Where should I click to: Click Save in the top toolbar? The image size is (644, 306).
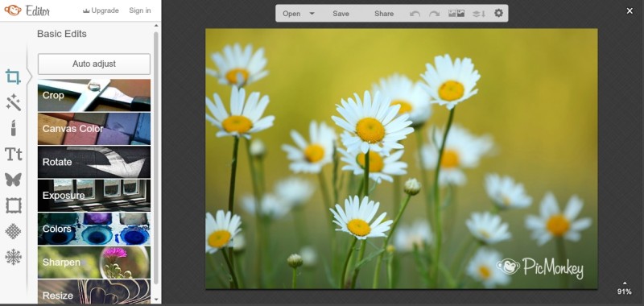[341, 14]
